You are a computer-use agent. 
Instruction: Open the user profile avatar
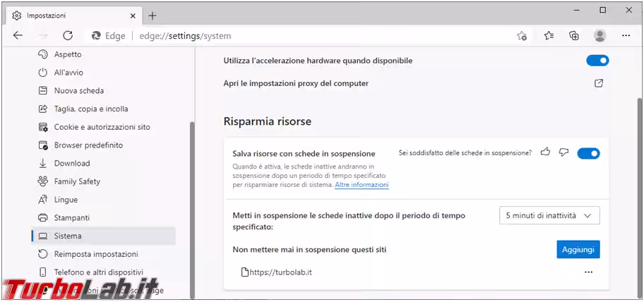point(600,35)
